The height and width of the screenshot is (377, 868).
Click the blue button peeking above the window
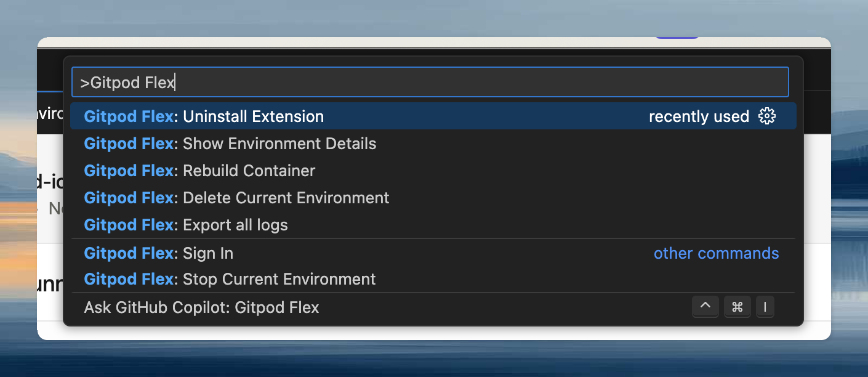[x=677, y=37]
